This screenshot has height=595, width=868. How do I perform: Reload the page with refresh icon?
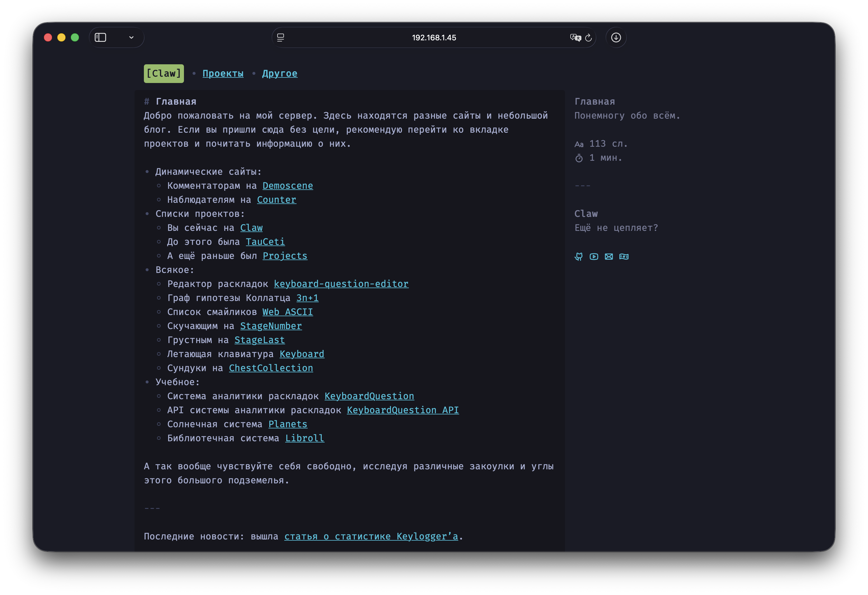pos(588,37)
